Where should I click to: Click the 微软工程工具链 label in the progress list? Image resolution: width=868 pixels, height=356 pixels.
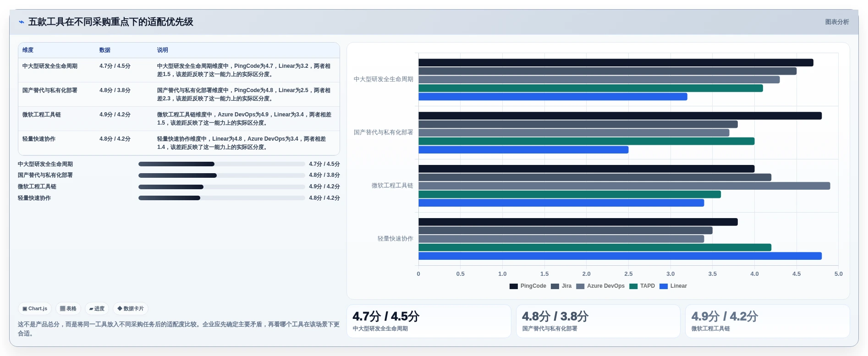[37, 187]
